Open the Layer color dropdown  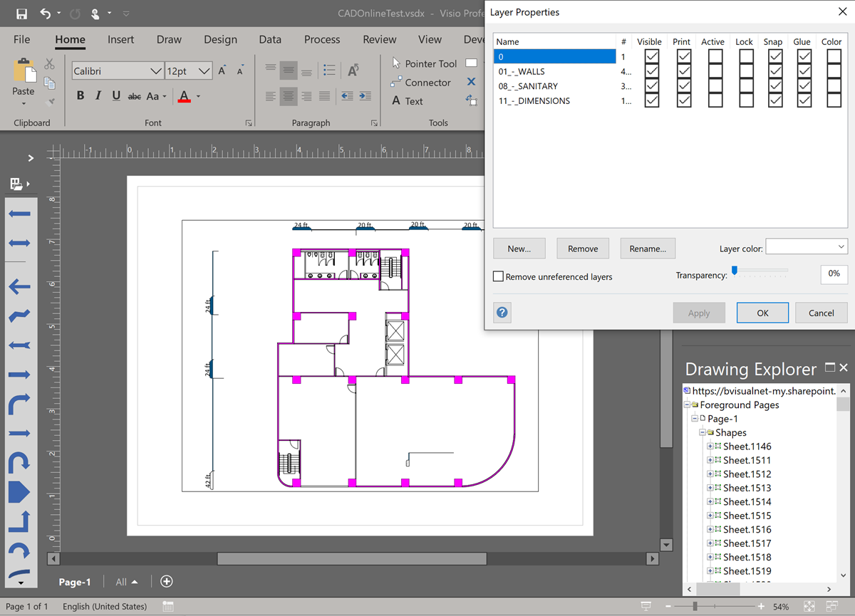click(x=807, y=247)
